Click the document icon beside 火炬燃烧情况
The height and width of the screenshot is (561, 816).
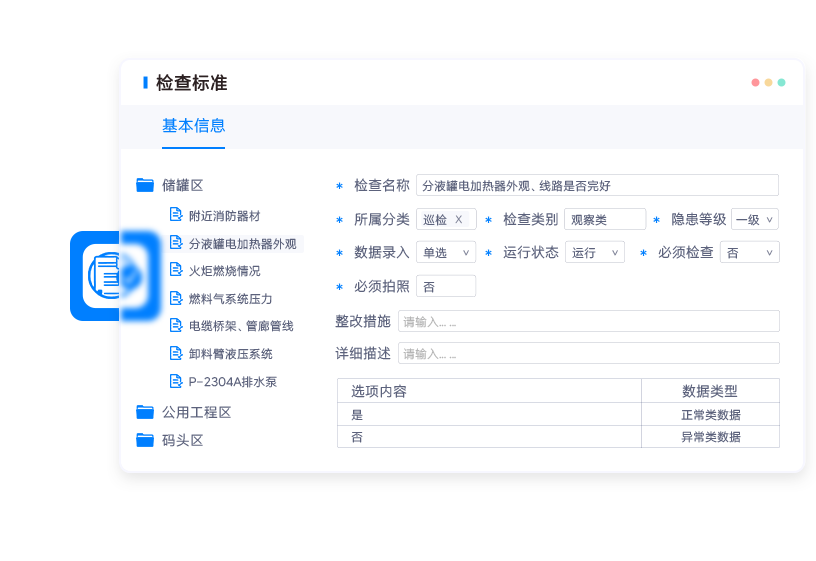[x=176, y=270]
